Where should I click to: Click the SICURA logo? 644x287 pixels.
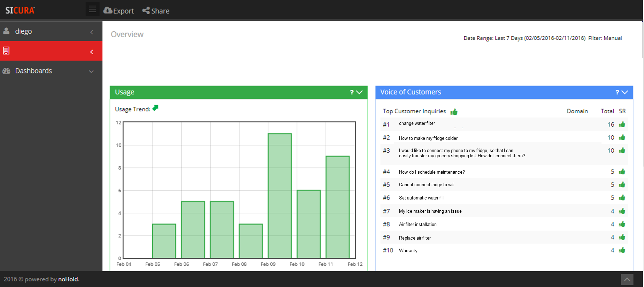tap(20, 10)
